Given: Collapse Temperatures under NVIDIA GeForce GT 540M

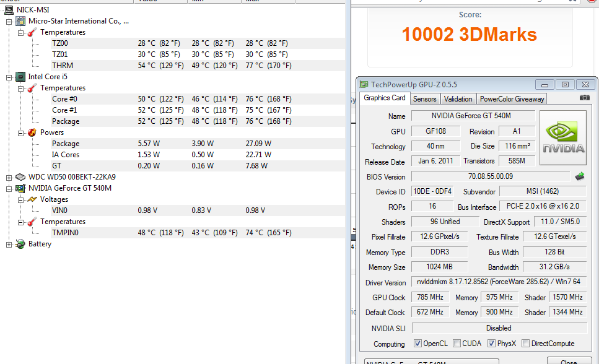Looking at the screenshot, I should pos(20,222).
